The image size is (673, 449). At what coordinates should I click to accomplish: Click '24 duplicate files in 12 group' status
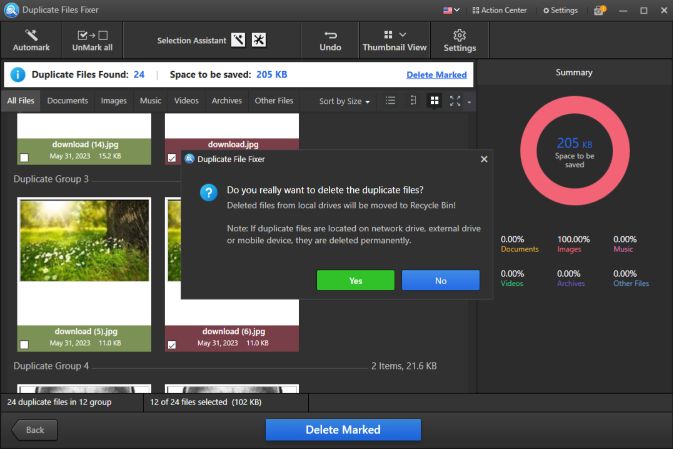59,402
